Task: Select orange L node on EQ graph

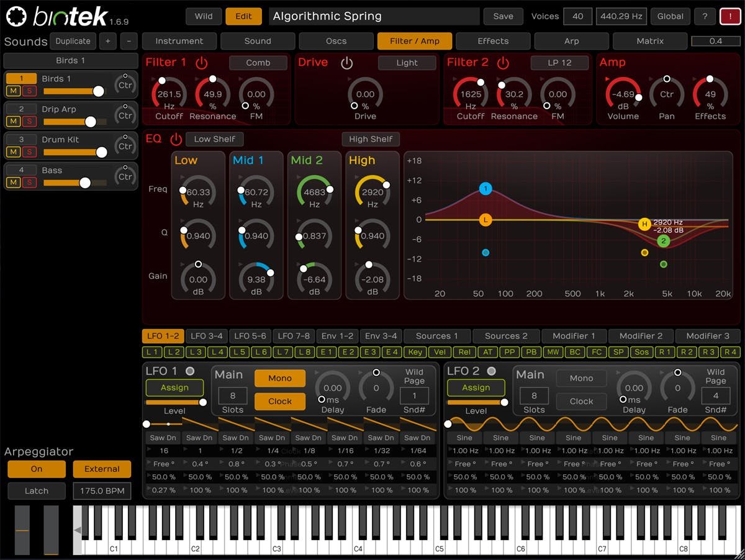Action: click(485, 220)
